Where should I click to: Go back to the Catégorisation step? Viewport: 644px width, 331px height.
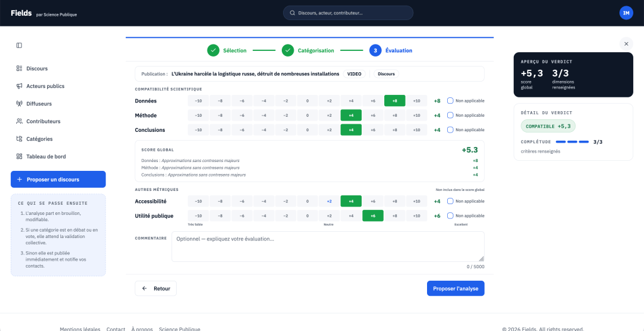click(308, 50)
